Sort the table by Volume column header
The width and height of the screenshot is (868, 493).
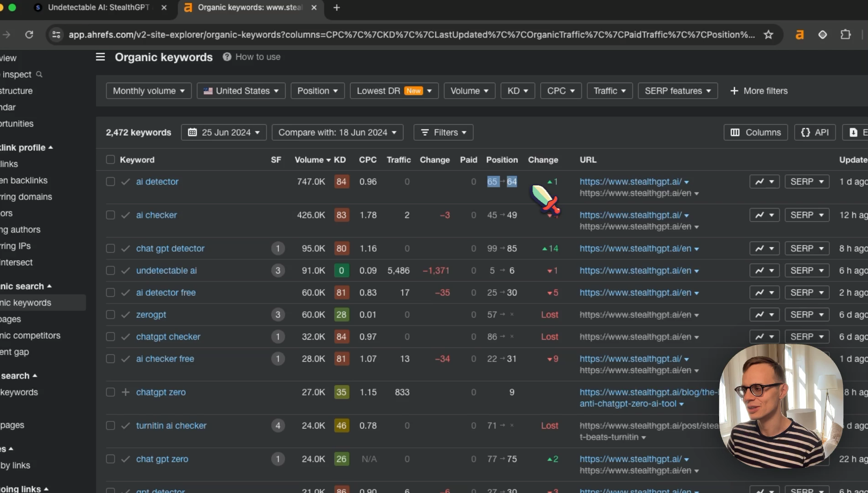click(312, 160)
